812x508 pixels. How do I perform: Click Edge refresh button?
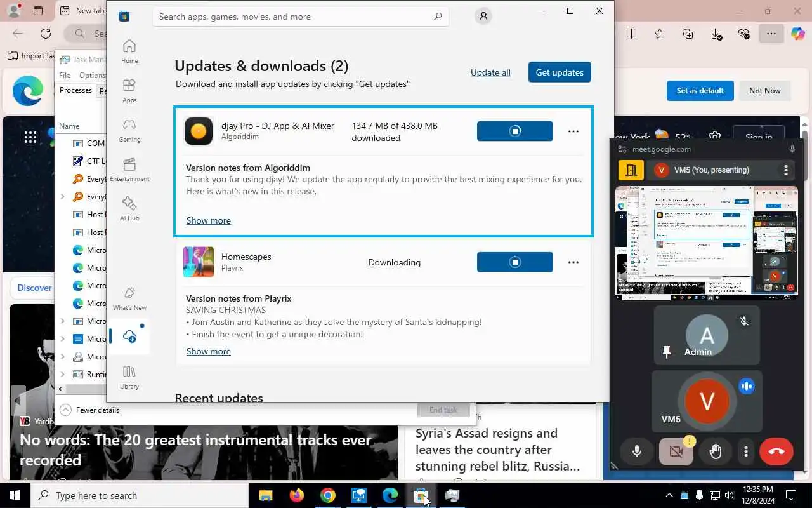(x=46, y=34)
